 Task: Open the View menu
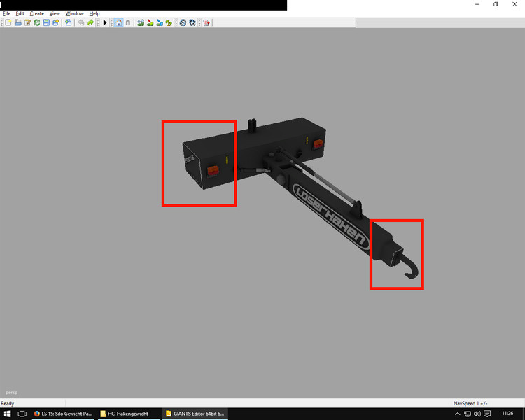click(x=55, y=13)
